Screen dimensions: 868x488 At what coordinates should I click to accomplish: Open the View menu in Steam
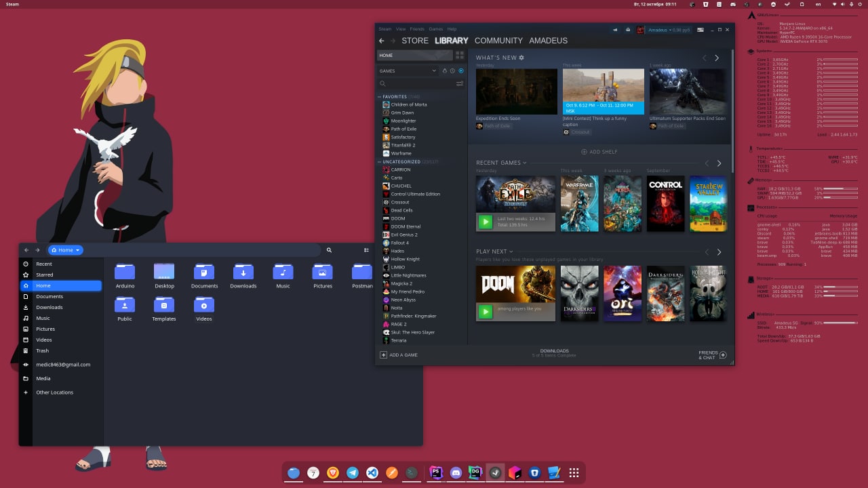(401, 29)
